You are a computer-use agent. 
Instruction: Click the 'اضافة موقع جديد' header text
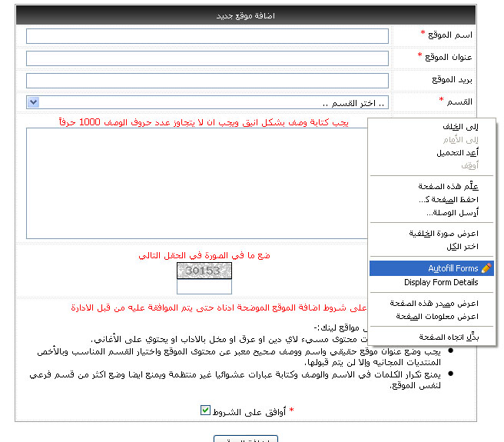point(246,15)
